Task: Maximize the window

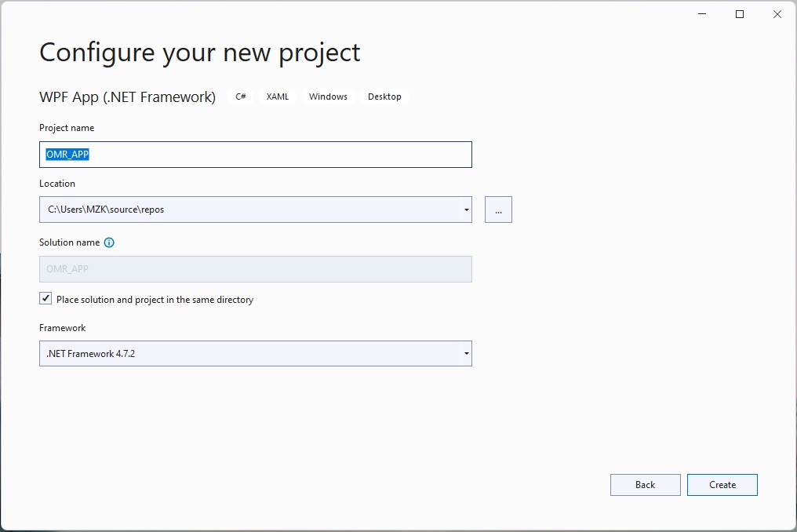Action: (738, 13)
